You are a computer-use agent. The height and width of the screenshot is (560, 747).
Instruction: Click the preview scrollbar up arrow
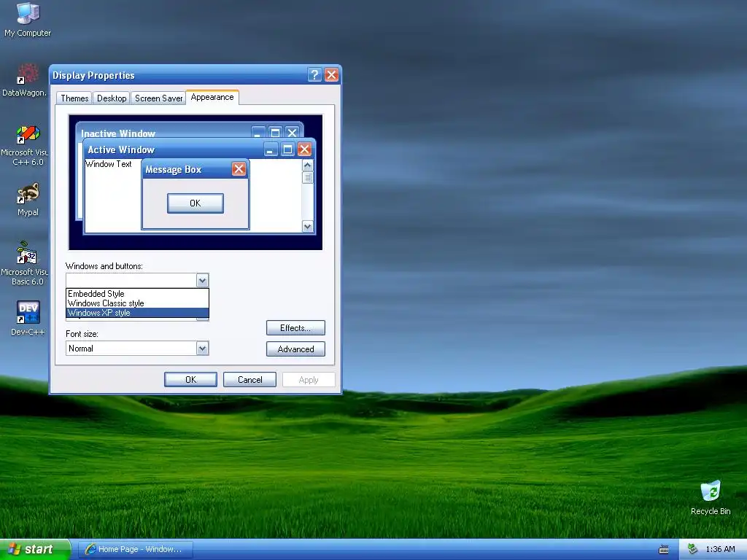coord(308,166)
